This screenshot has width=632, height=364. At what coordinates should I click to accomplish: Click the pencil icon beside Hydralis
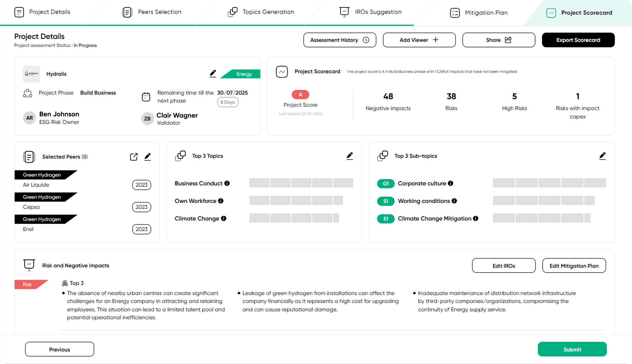213,73
